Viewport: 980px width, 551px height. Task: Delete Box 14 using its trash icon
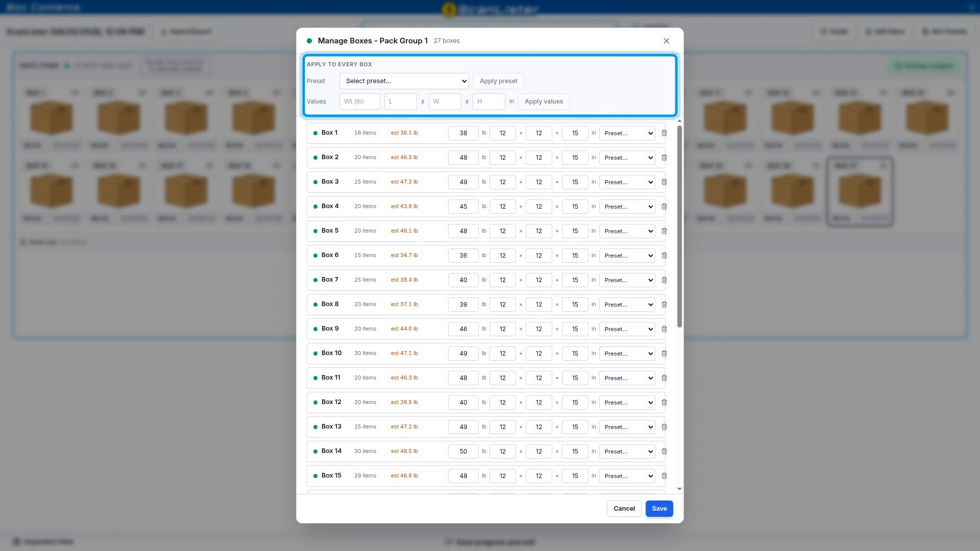[x=664, y=452]
